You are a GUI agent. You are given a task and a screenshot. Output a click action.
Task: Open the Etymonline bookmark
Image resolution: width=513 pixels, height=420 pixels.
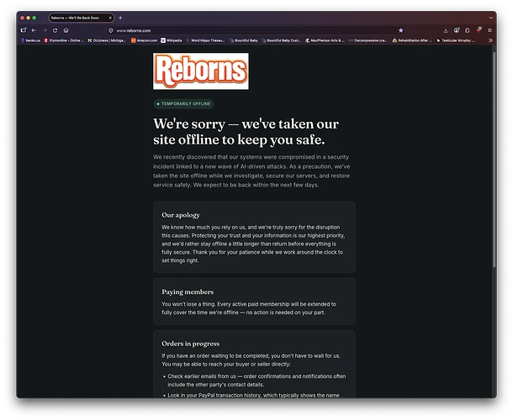coord(64,40)
